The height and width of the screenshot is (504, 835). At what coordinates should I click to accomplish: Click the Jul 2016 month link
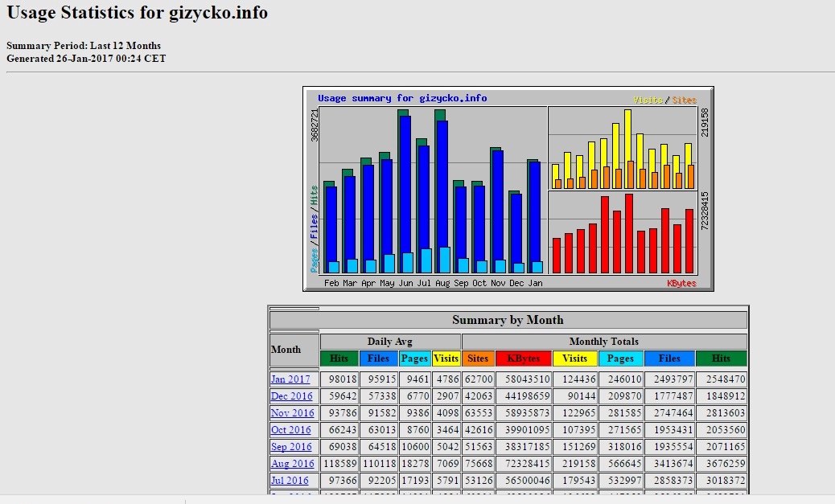(290, 481)
